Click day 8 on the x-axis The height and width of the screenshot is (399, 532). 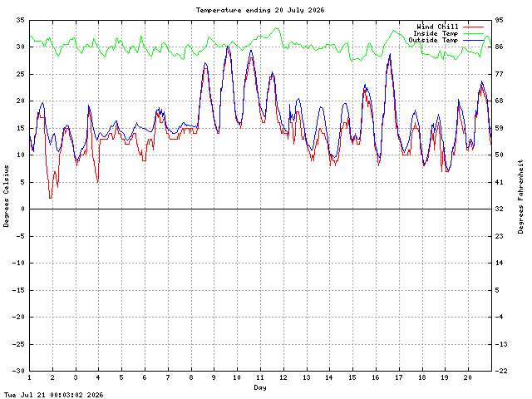tap(191, 377)
